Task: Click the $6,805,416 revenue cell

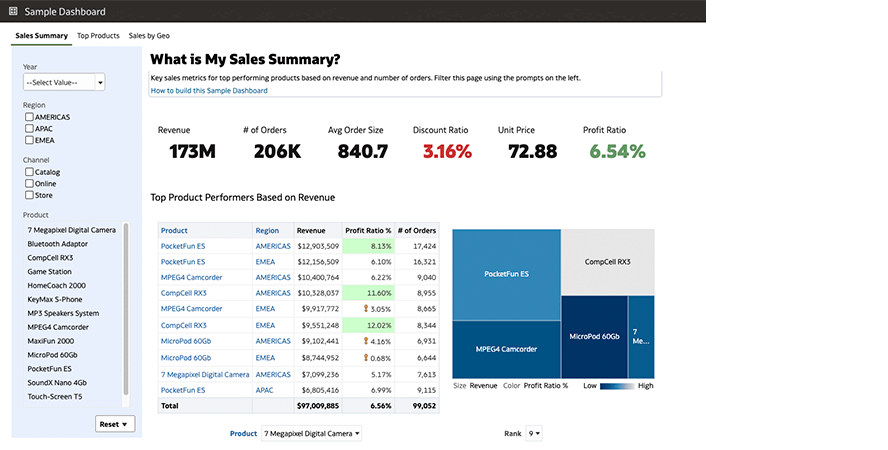Action: (320, 390)
